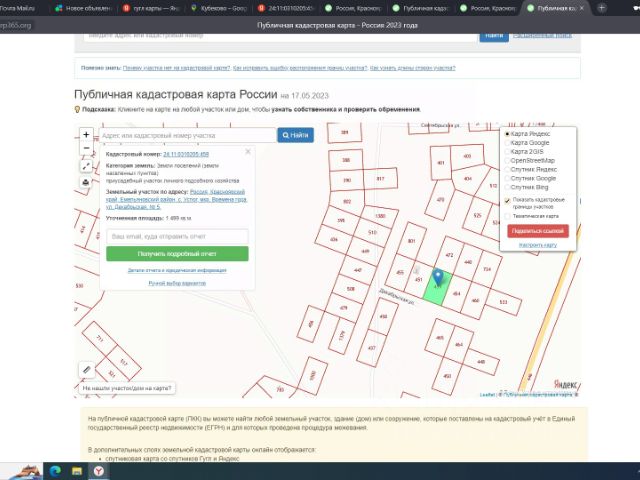Click the address or cadastral number search field
This screenshot has width=640, height=480.
tap(186, 135)
